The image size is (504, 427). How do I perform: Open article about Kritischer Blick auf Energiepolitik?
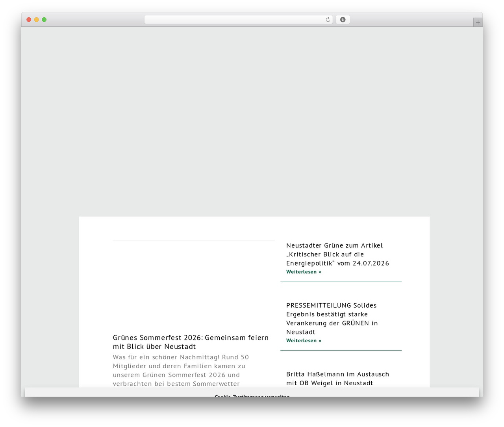point(337,254)
